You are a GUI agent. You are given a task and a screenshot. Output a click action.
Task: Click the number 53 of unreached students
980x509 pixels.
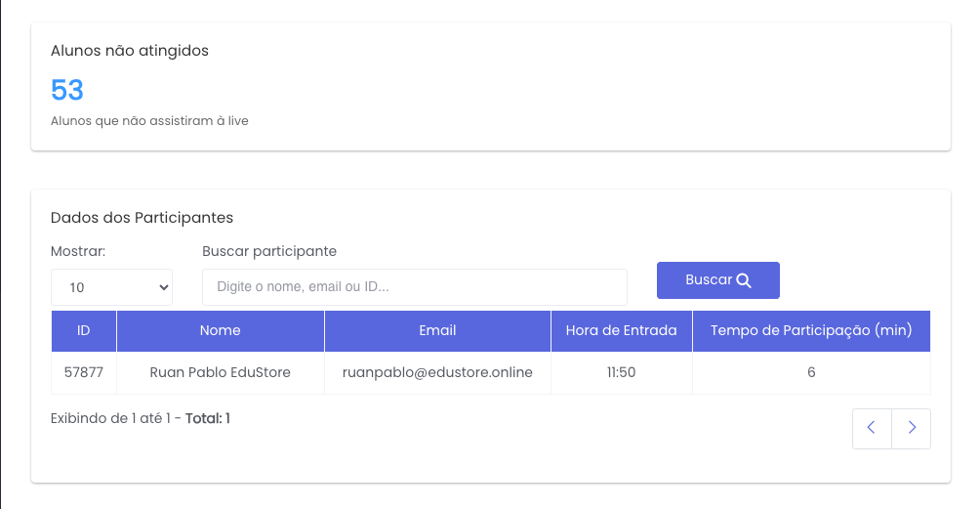tap(67, 91)
